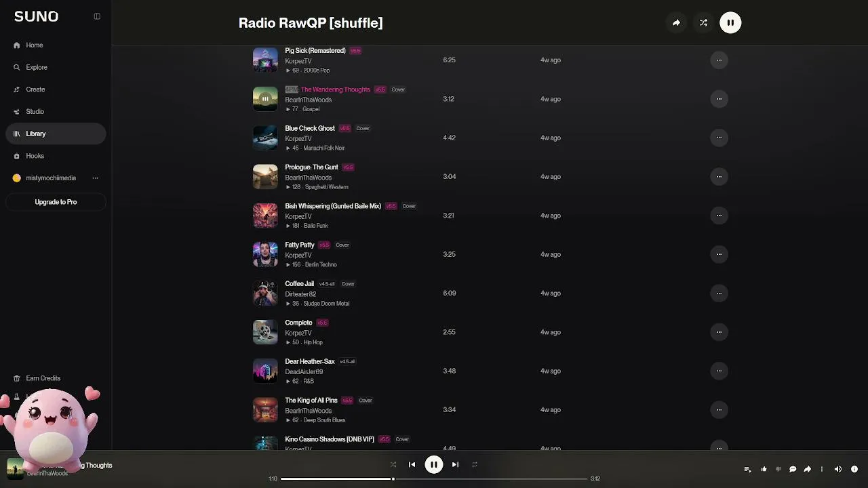
Task: Open Hooks in the sidebar
Action: (x=56, y=156)
